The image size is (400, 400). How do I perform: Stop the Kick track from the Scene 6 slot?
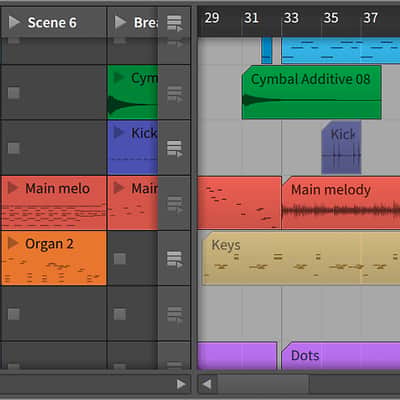(x=14, y=148)
